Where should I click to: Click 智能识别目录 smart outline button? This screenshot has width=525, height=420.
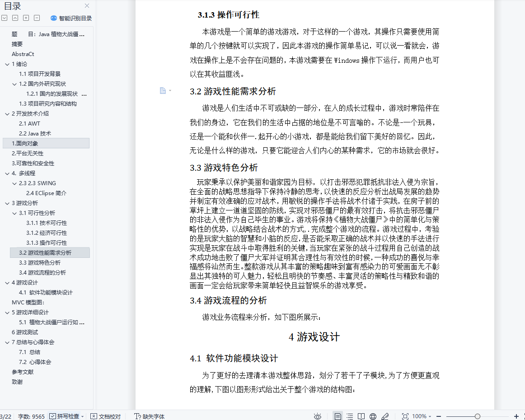pyautogui.click(x=71, y=18)
